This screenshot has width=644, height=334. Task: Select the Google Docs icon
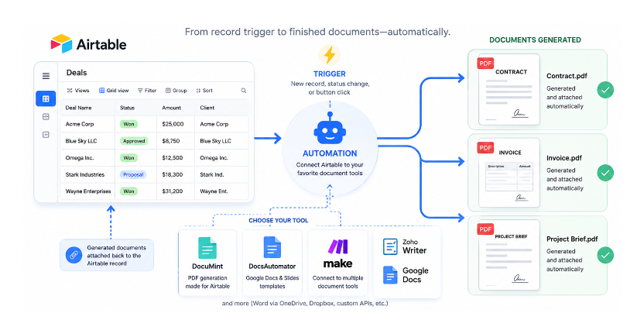(x=390, y=275)
